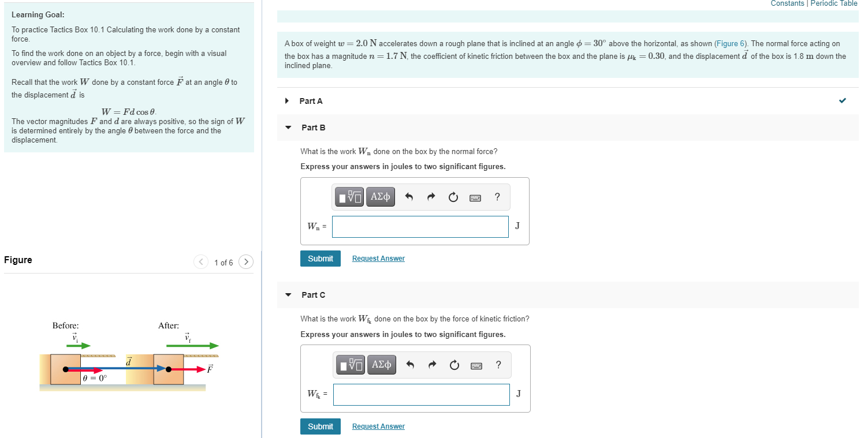This screenshot has height=438, width=868.
Task: Collapse Part B section
Action: point(288,128)
